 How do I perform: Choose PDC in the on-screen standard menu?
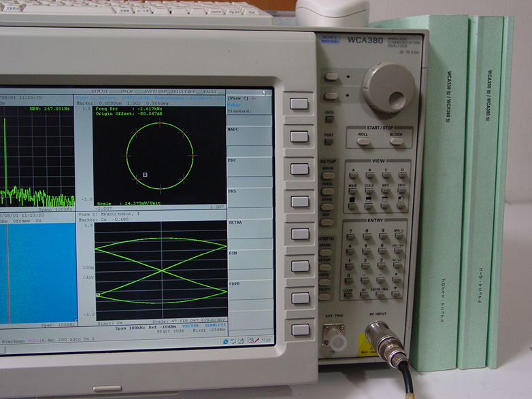point(250,167)
